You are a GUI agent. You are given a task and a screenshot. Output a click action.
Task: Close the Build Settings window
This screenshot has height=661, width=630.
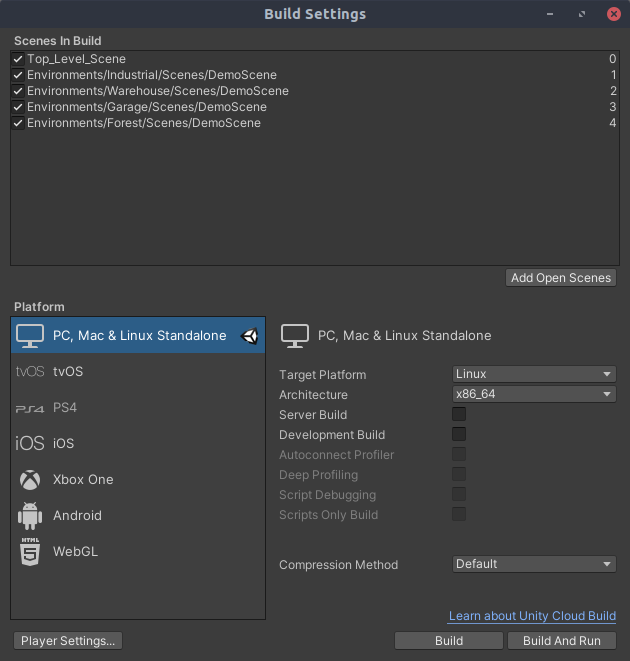tap(614, 14)
